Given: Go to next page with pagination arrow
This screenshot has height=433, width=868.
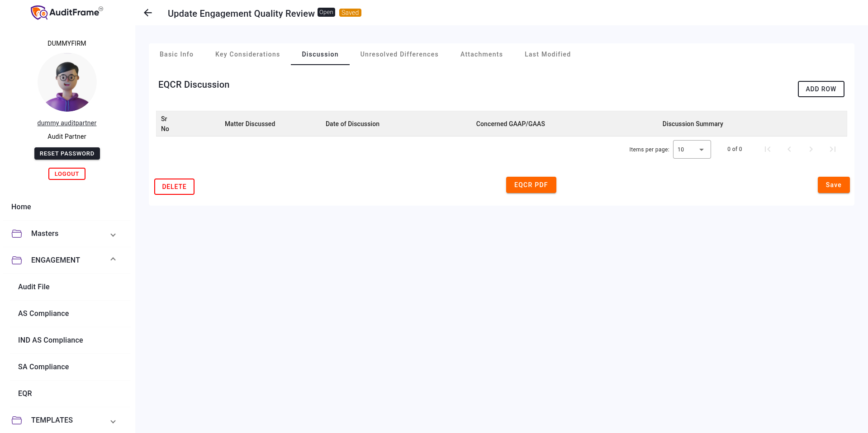Looking at the screenshot, I should [811, 149].
